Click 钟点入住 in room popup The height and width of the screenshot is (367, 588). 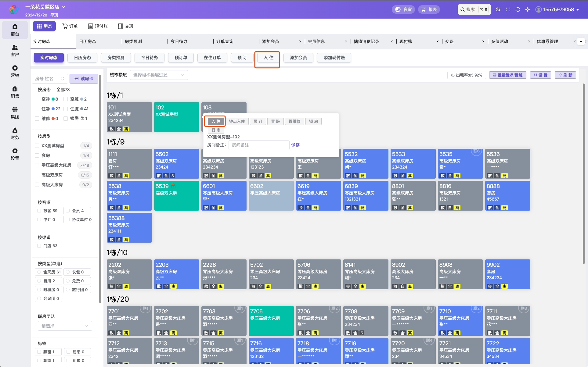click(x=237, y=121)
